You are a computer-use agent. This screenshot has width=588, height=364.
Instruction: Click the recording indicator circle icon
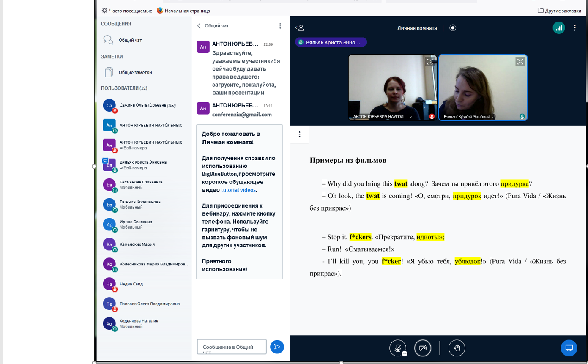click(x=453, y=28)
